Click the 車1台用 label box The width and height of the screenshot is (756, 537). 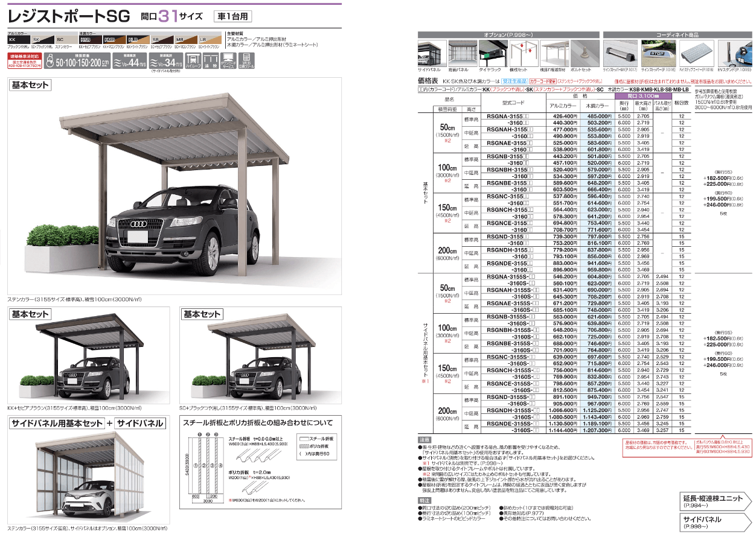click(234, 16)
